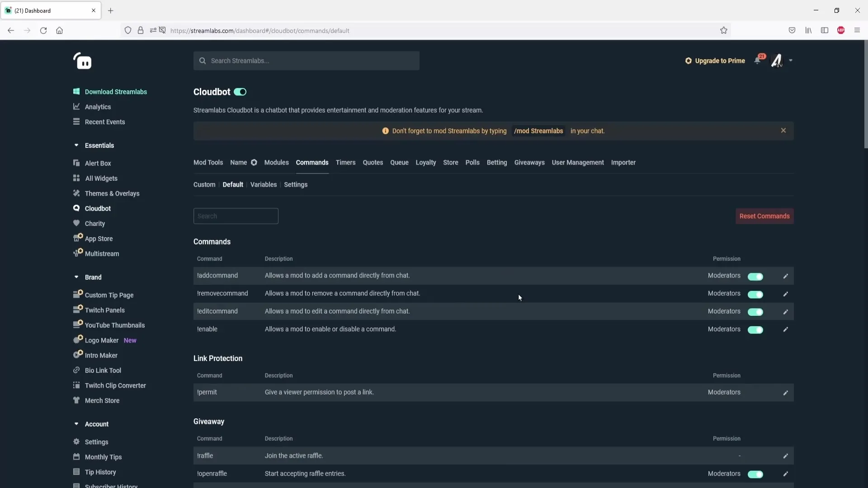Open the user profile avatar
This screenshot has height=488, width=868.
[777, 61]
